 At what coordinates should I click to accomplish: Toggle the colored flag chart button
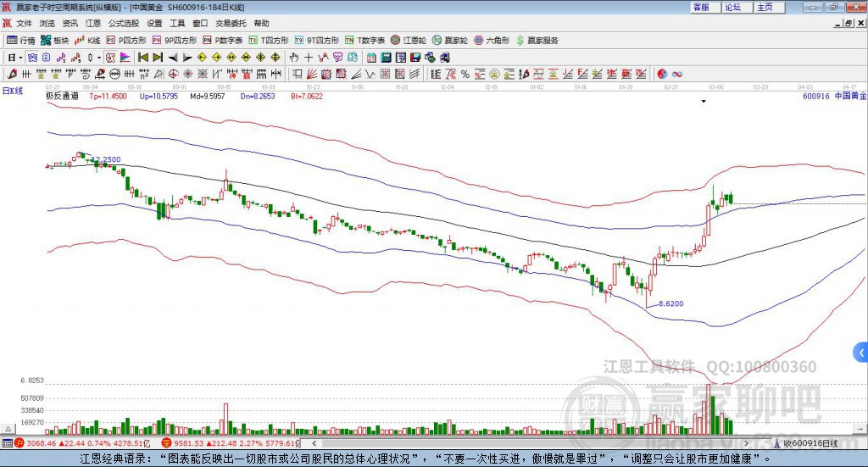point(125,58)
